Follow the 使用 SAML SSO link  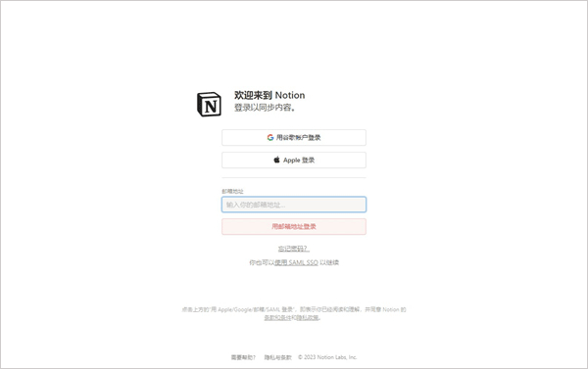[x=296, y=262]
